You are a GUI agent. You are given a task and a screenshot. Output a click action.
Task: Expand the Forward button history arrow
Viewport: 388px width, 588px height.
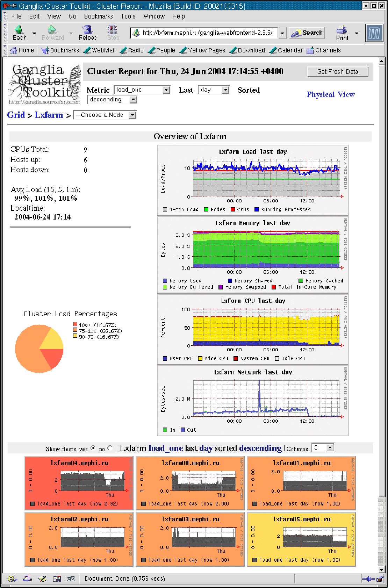(x=71, y=33)
